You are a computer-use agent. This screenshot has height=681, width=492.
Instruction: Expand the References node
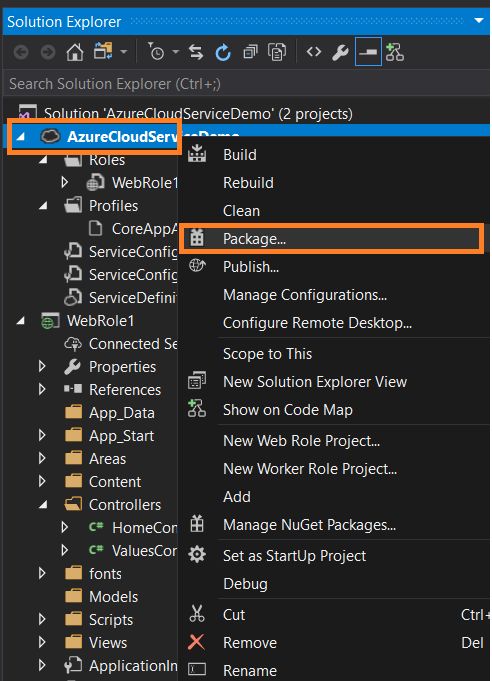point(42,390)
